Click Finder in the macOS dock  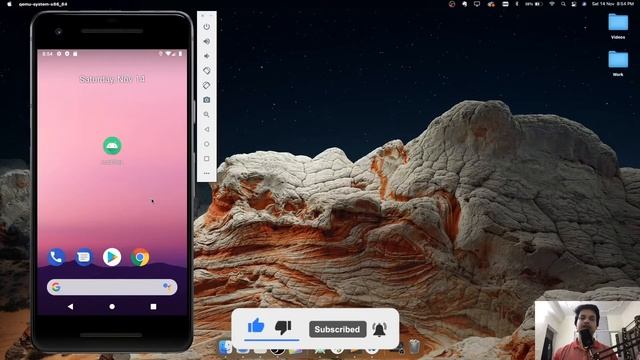click(x=225, y=347)
